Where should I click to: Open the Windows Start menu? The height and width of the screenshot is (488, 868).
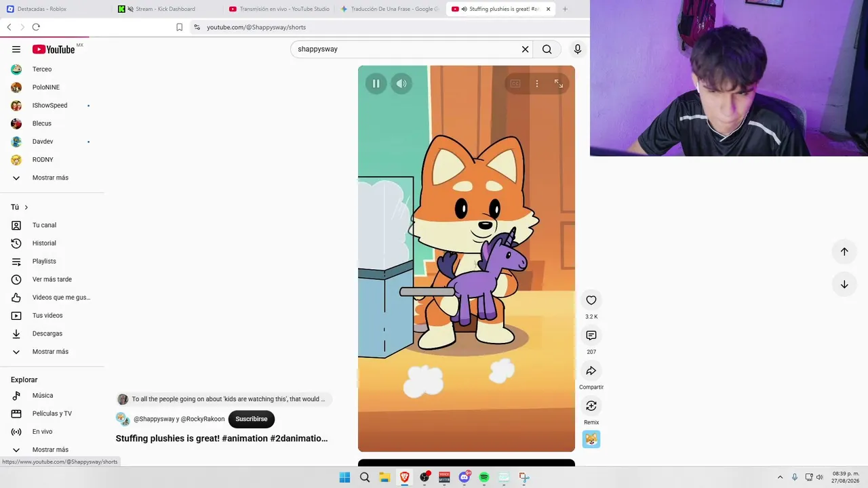(344, 477)
